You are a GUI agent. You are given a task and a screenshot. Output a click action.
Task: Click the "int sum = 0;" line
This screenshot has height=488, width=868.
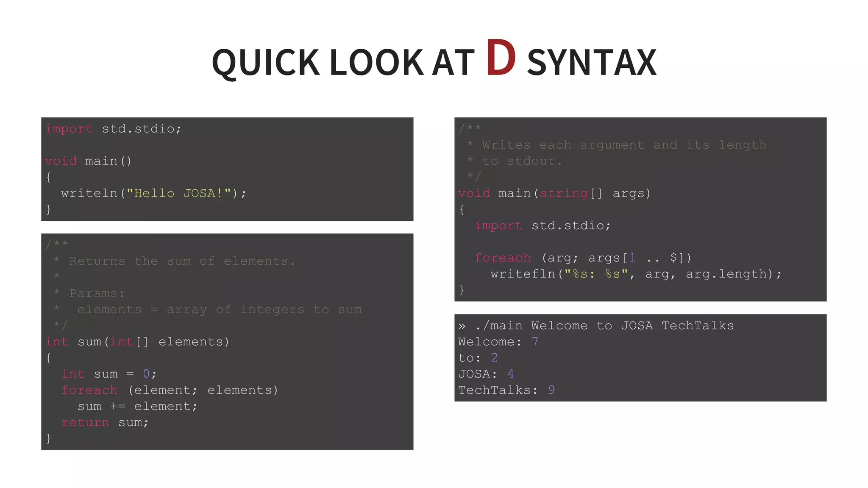pyautogui.click(x=109, y=374)
